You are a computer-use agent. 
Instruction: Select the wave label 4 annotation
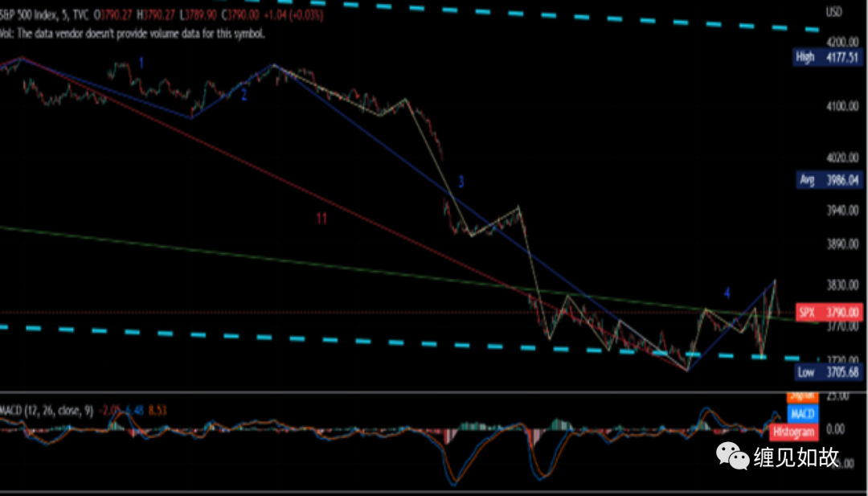click(x=728, y=293)
